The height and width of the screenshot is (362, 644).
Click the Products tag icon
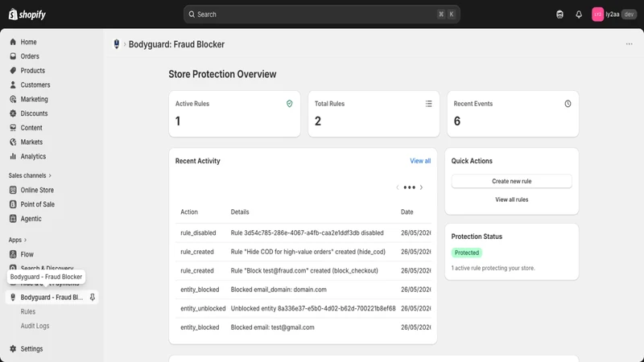click(x=13, y=71)
